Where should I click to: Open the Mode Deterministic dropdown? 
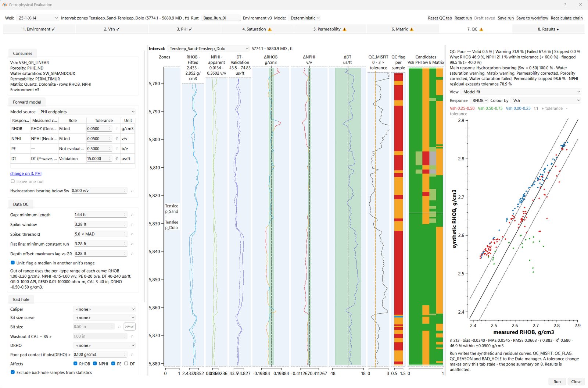click(305, 18)
